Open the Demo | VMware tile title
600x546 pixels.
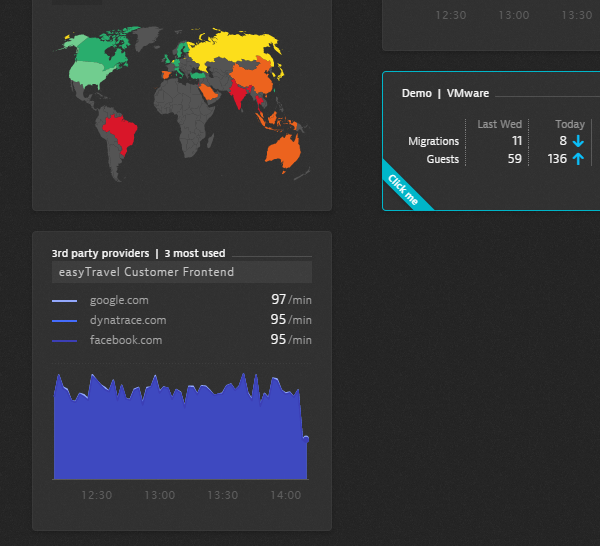click(445, 93)
